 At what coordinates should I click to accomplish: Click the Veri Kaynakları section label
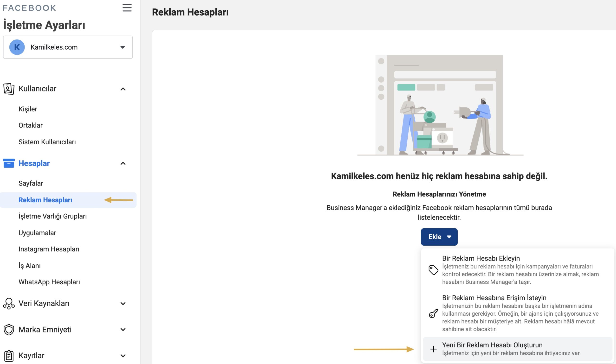click(44, 303)
